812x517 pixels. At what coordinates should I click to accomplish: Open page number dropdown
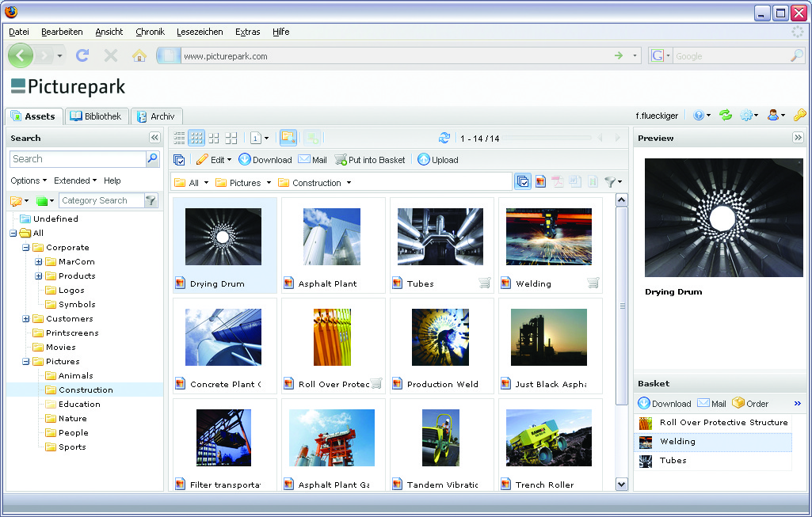pos(260,139)
